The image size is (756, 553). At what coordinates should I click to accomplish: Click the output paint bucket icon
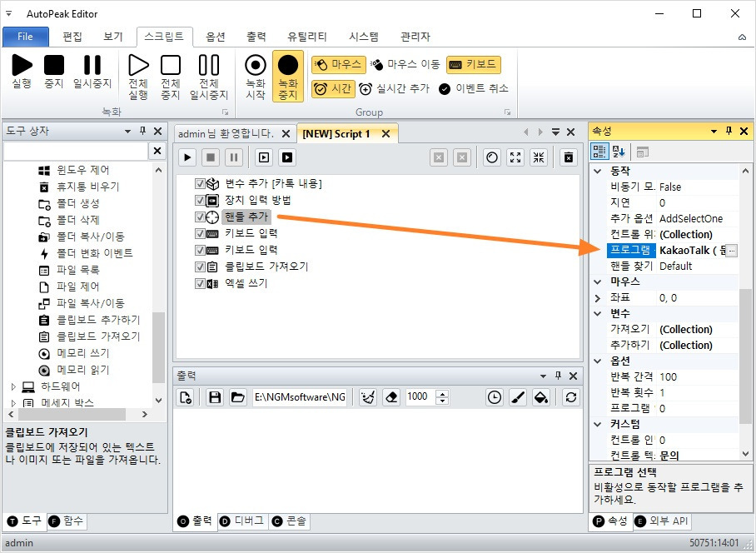coord(541,397)
